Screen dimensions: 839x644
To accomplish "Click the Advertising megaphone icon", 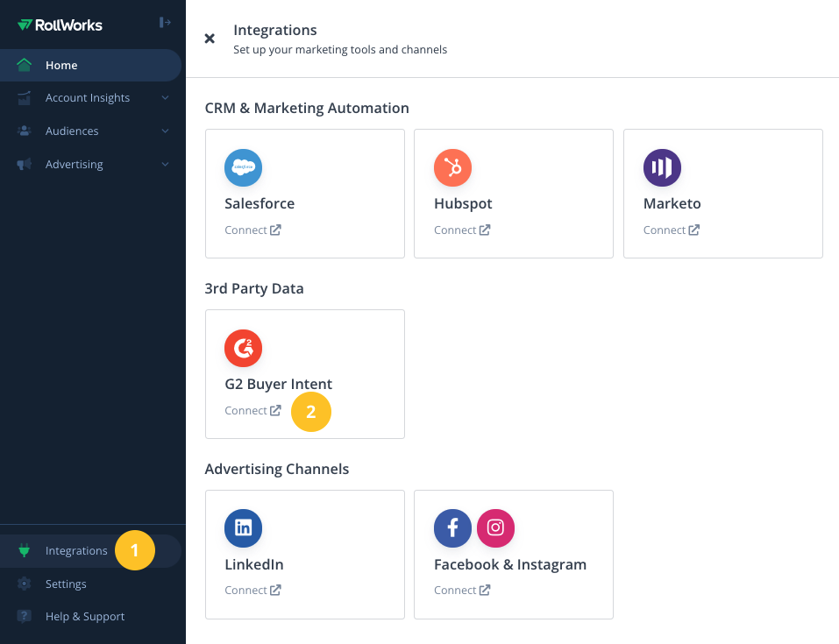I will pyautogui.click(x=24, y=164).
